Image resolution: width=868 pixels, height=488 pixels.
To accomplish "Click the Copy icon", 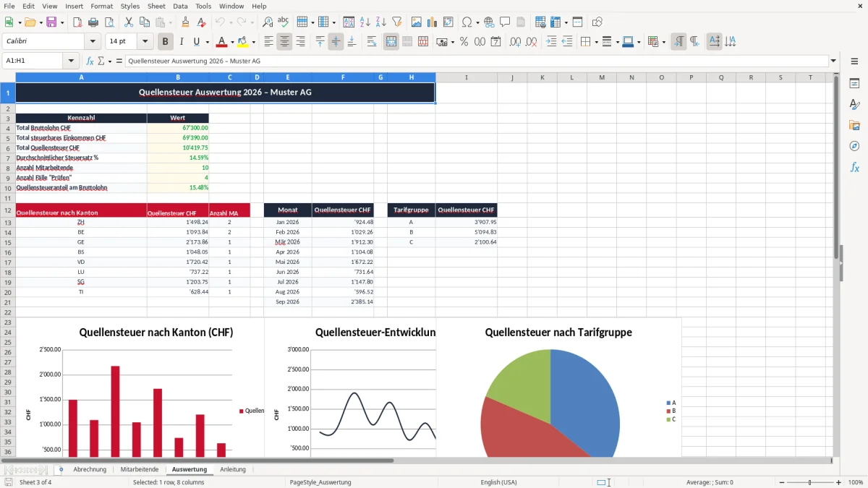I will (144, 22).
